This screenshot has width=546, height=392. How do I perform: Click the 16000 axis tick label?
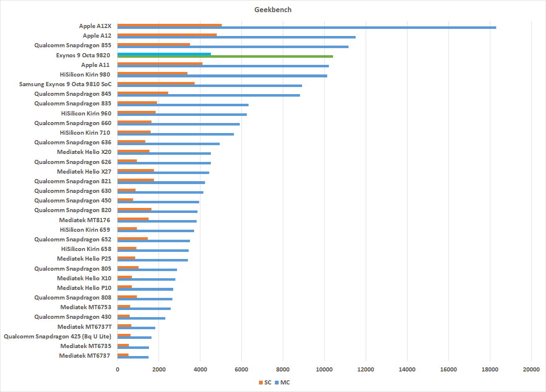pos(449,369)
